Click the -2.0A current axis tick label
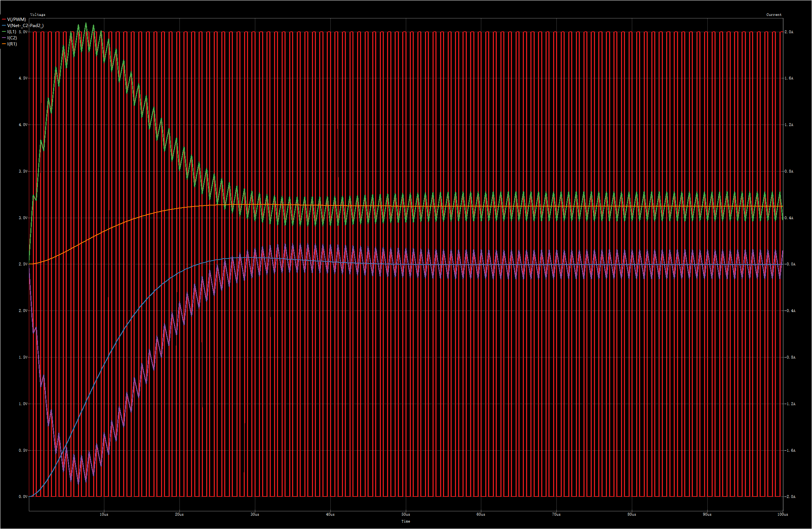 pos(790,497)
